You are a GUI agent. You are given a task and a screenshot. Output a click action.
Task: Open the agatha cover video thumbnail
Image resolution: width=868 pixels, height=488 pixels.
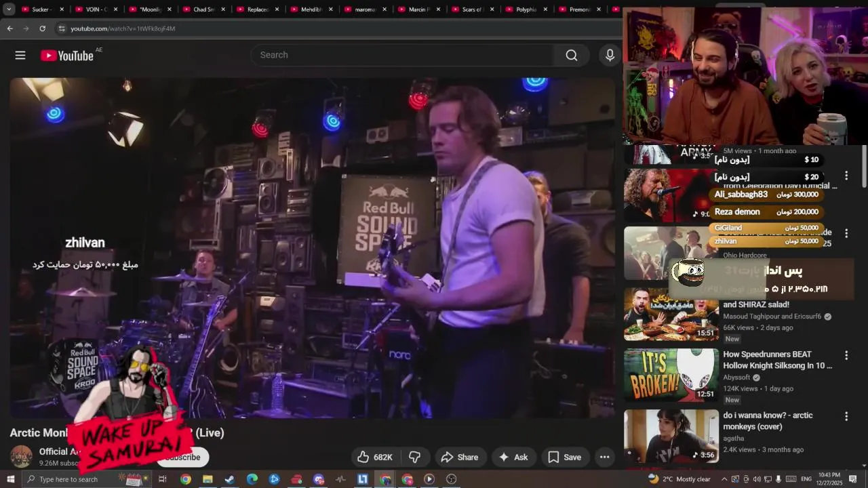tap(671, 436)
